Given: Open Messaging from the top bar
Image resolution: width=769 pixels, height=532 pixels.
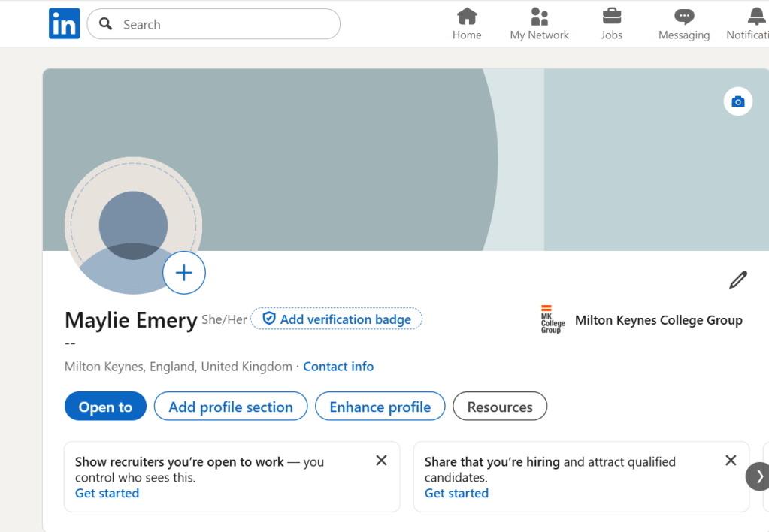Looking at the screenshot, I should click(x=683, y=17).
